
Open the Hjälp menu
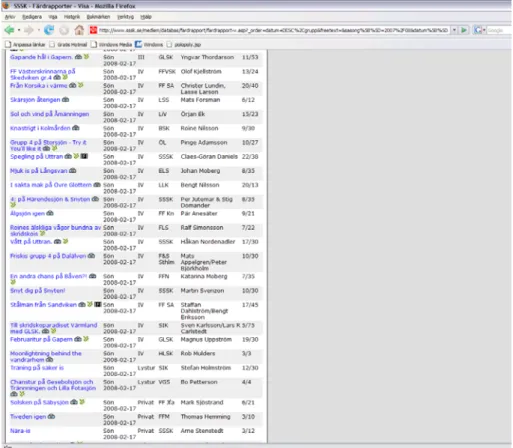click(146, 17)
